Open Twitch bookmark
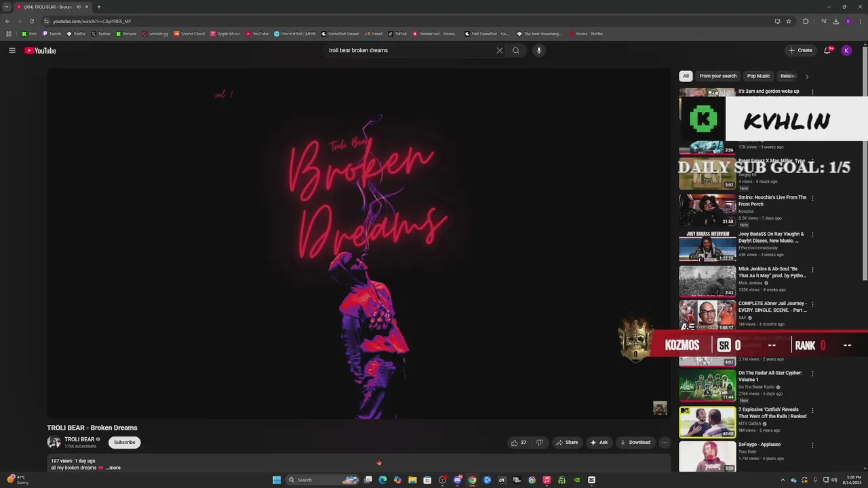Screen dimensions: 868x488 pos(52,34)
